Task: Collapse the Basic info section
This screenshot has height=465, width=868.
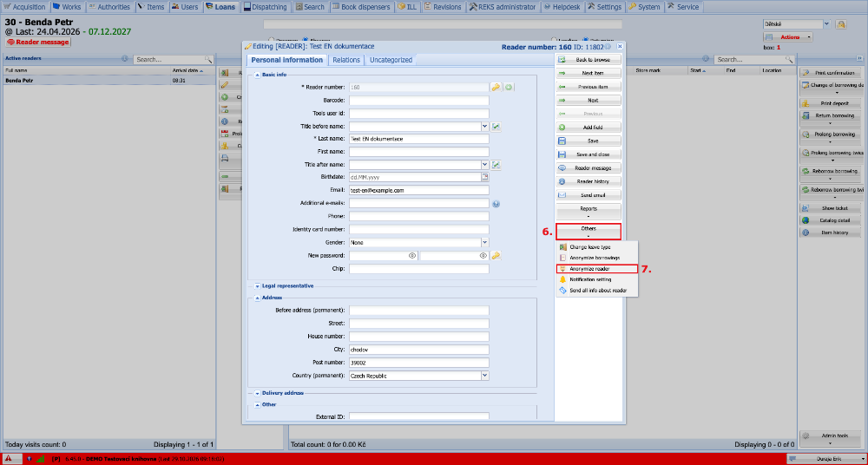Action: 258,75
